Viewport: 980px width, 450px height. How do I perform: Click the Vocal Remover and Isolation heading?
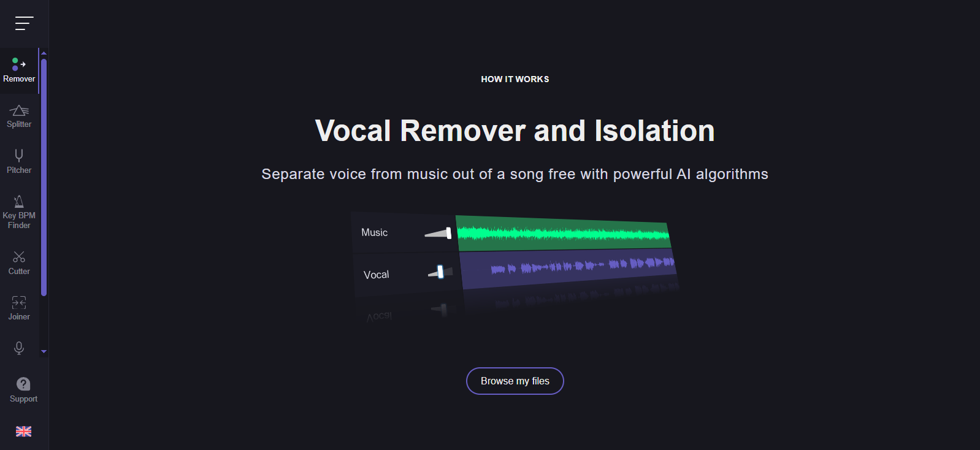[515, 131]
